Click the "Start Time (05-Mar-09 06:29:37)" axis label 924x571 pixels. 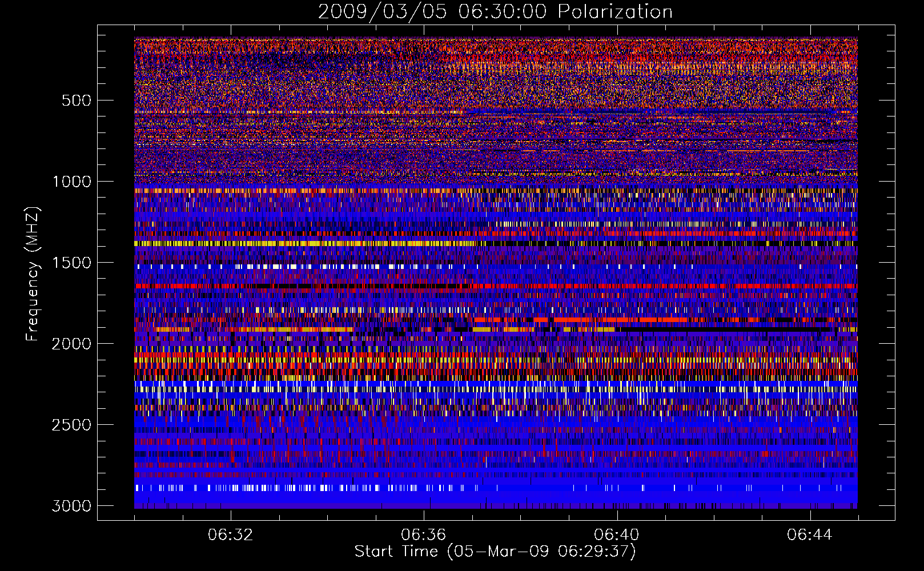pos(495,552)
